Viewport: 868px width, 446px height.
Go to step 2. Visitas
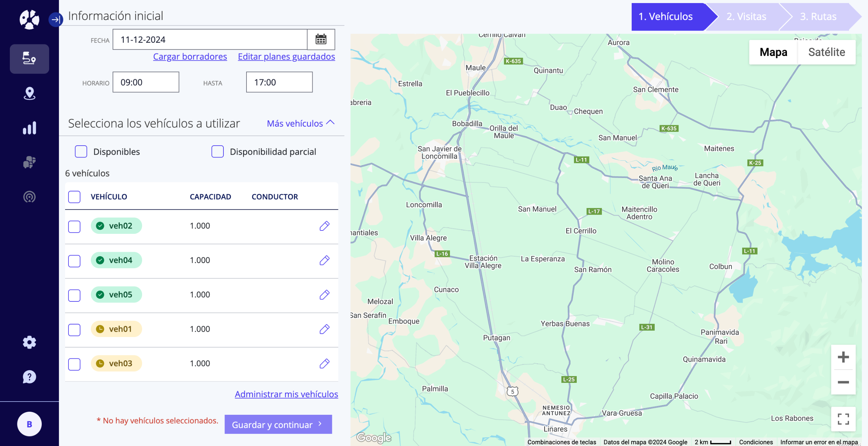[746, 16]
